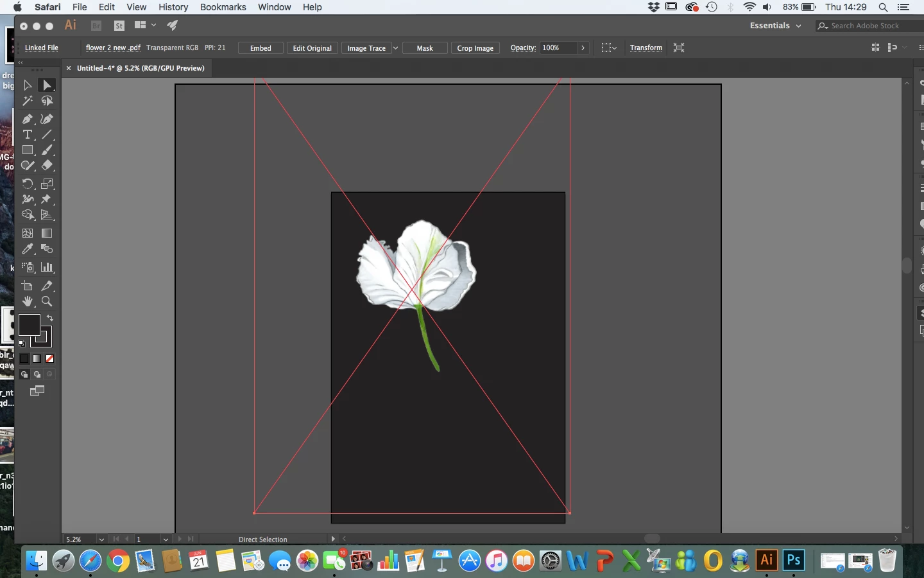
Task: Click the Paintbrush tool
Action: (47, 150)
